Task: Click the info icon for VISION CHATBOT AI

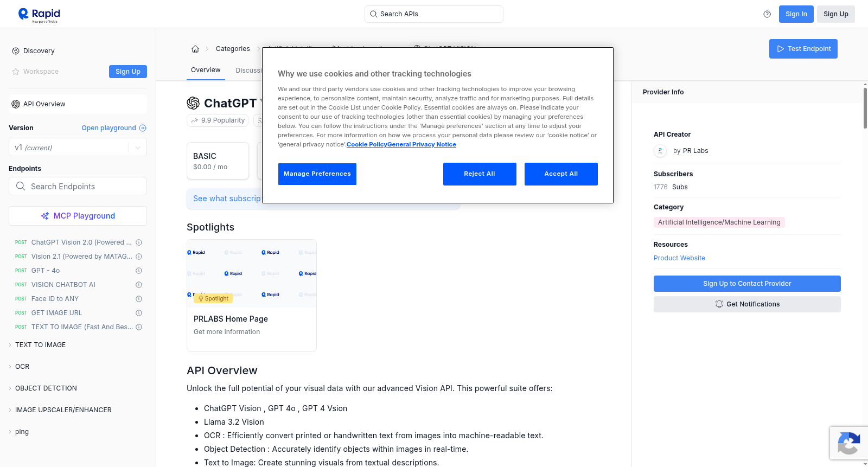Action: click(139, 285)
